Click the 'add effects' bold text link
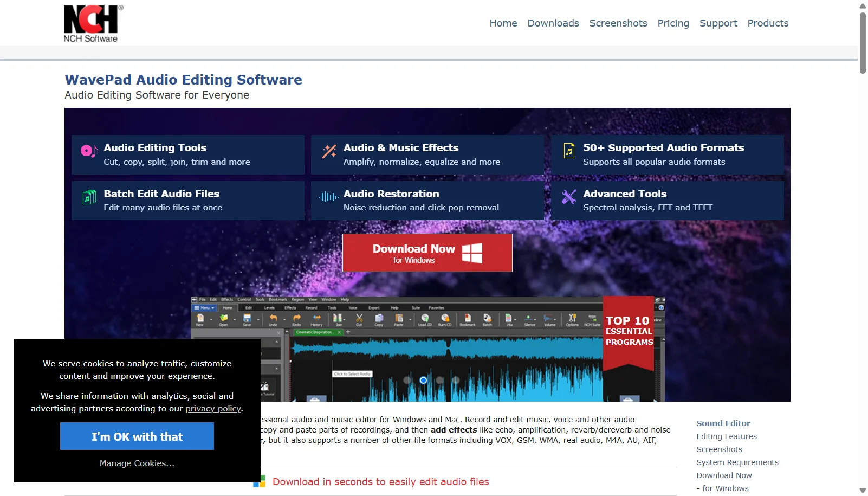This screenshot has width=868, height=496. 454,430
